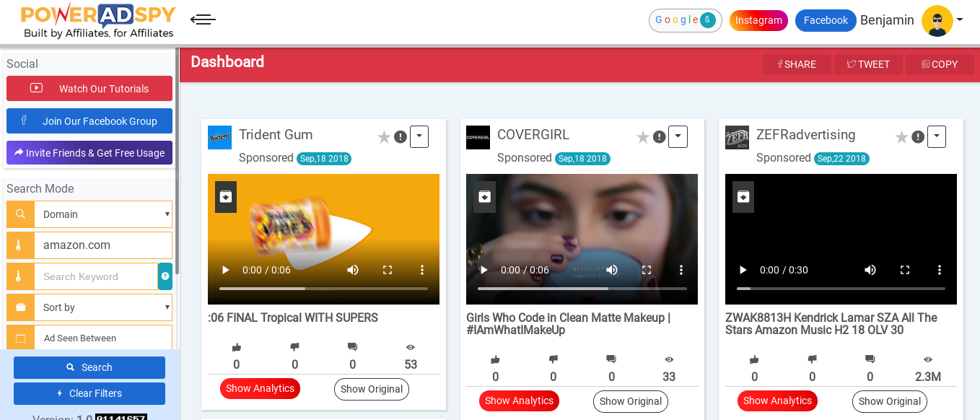Screen dimensions: 980x420
Task: Expand the Trident Gum ad options dropdown
Action: tap(419, 136)
